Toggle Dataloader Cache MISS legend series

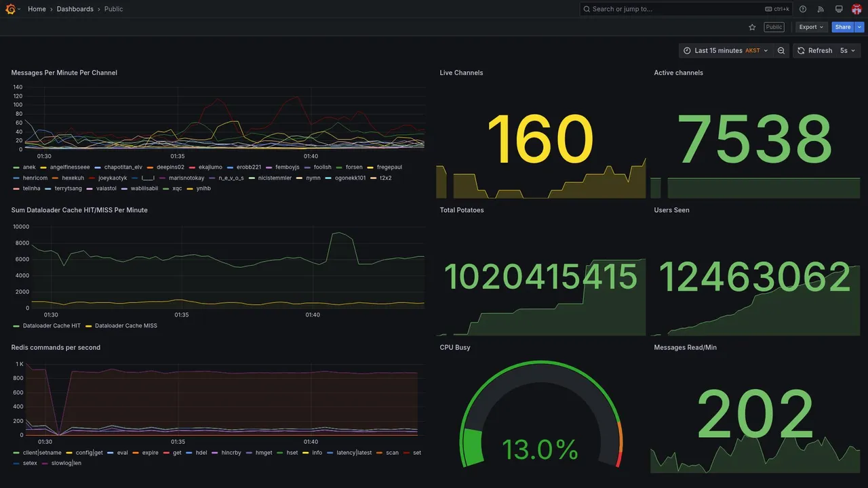pos(125,326)
